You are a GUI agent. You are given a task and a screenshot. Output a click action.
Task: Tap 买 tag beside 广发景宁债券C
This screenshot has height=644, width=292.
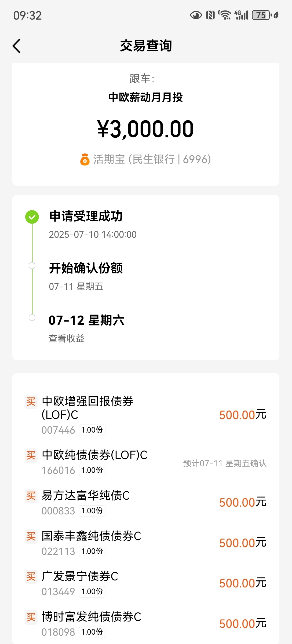pos(31,576)
